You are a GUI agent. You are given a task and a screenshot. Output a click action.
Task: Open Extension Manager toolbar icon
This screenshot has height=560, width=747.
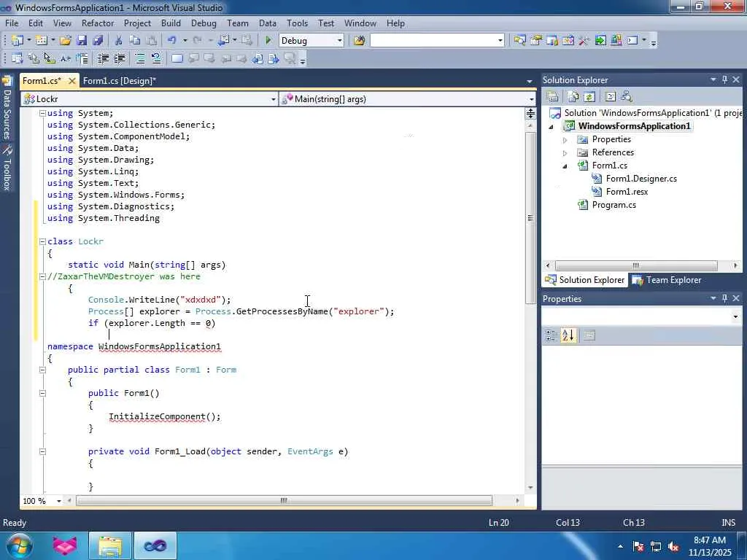tap(616, 41)
